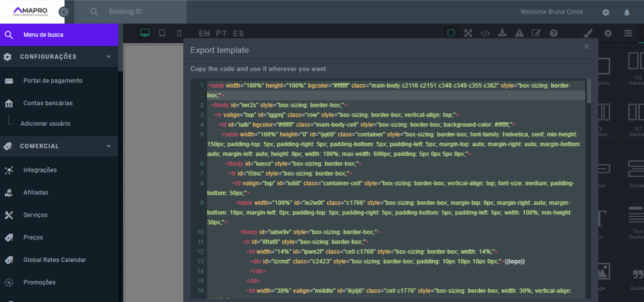Open the help question mark icon
Viewport: 644px width, 302px height.
553,33
